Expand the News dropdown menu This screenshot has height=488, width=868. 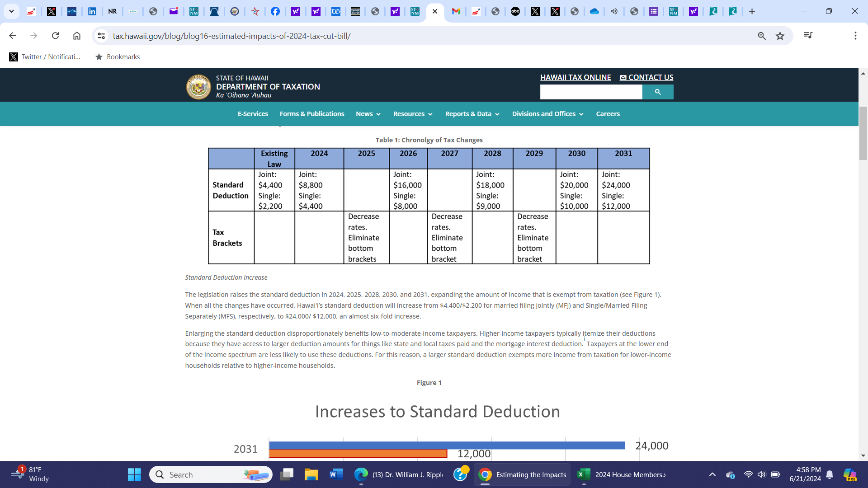click(x=368, y=114)
